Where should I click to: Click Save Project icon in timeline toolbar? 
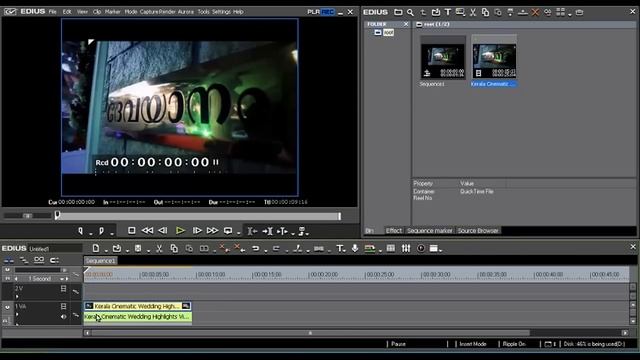pyautogui.click(x=138, y=248)
